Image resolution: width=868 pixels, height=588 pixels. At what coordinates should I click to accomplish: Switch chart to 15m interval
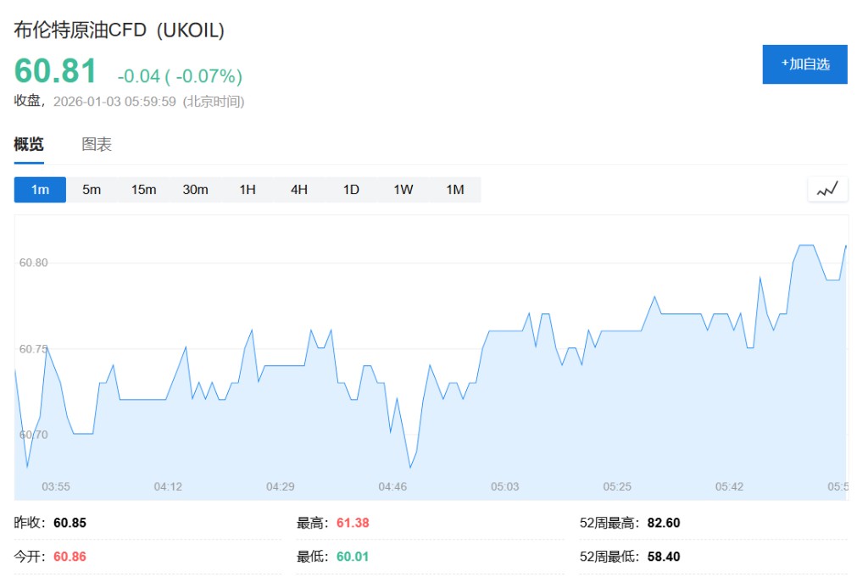click(x=143, y=190)
